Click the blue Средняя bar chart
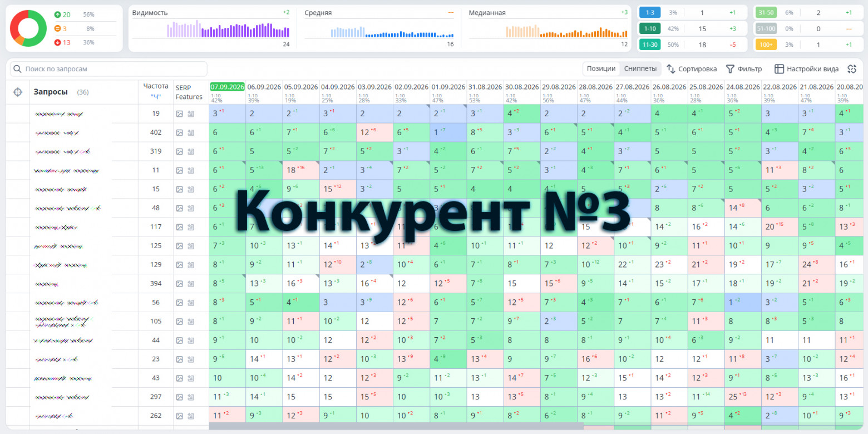The image size is (868, 434). tap(393, 33)
